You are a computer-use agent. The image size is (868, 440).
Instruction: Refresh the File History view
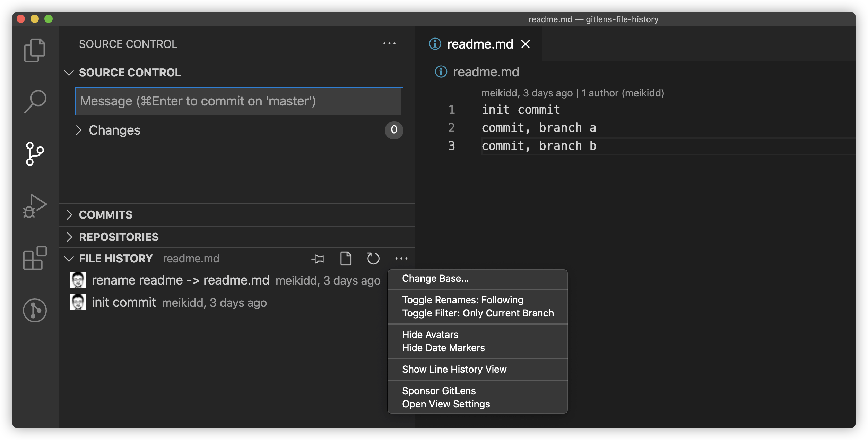coord(373,258)
